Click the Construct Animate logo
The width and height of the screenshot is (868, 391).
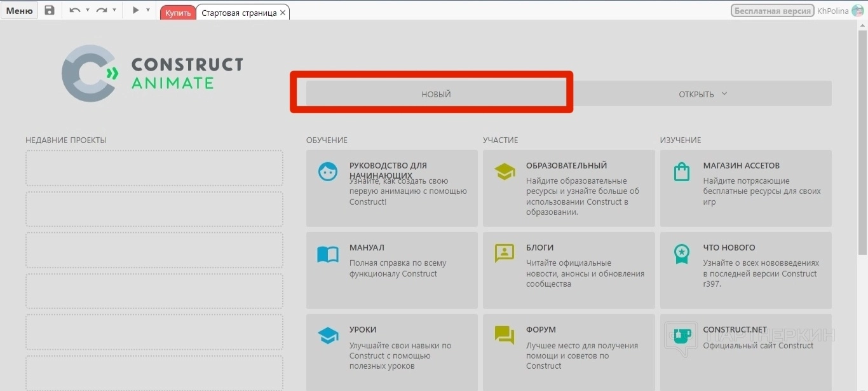153,73
